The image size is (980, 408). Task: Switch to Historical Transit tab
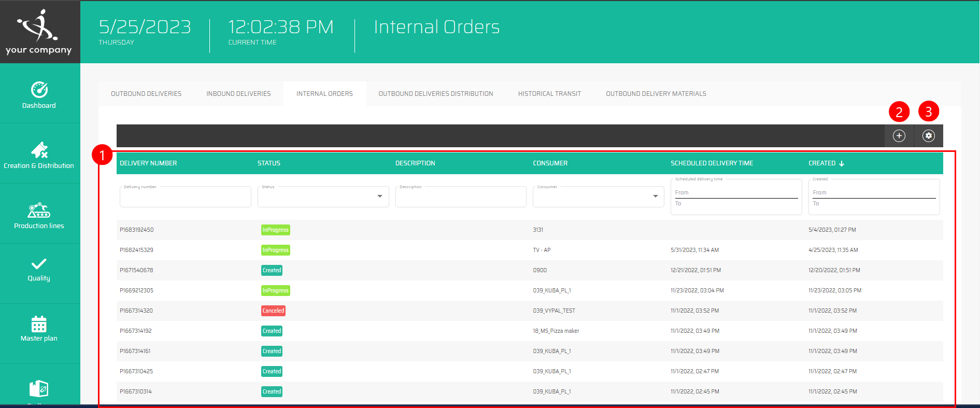(549, 94)
